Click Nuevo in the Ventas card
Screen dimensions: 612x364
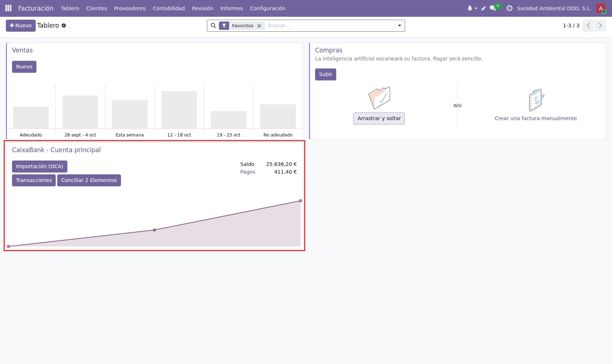point(24,67)
